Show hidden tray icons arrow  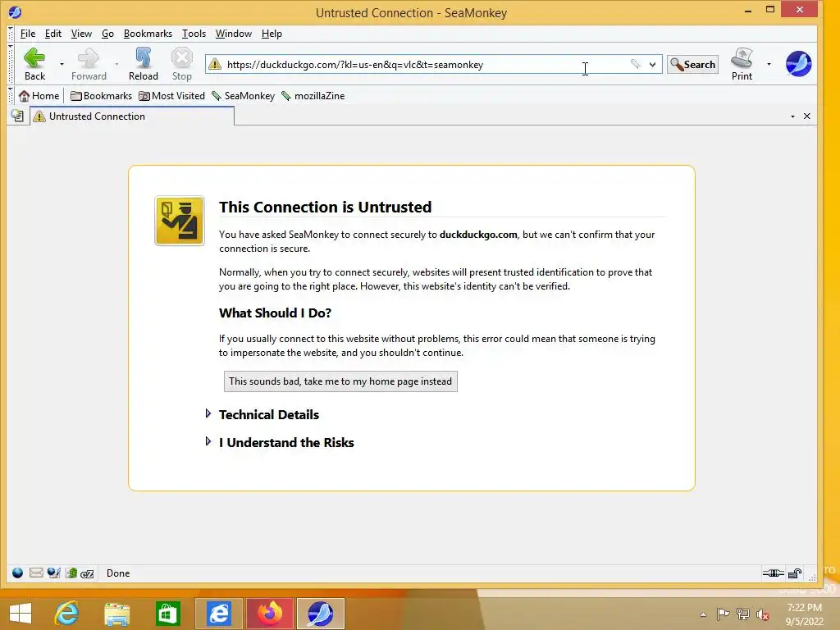point(703,614)
